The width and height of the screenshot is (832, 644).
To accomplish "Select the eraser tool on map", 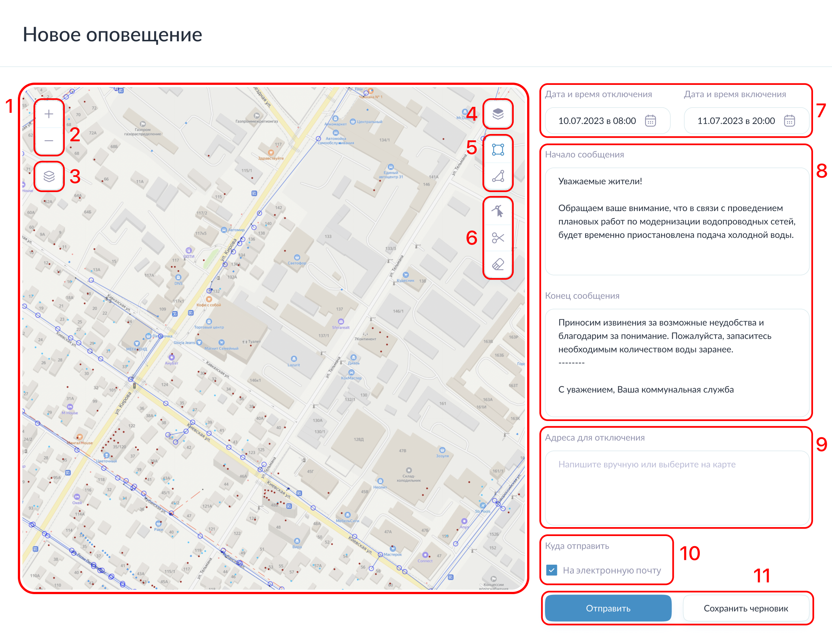I will 498,264.
